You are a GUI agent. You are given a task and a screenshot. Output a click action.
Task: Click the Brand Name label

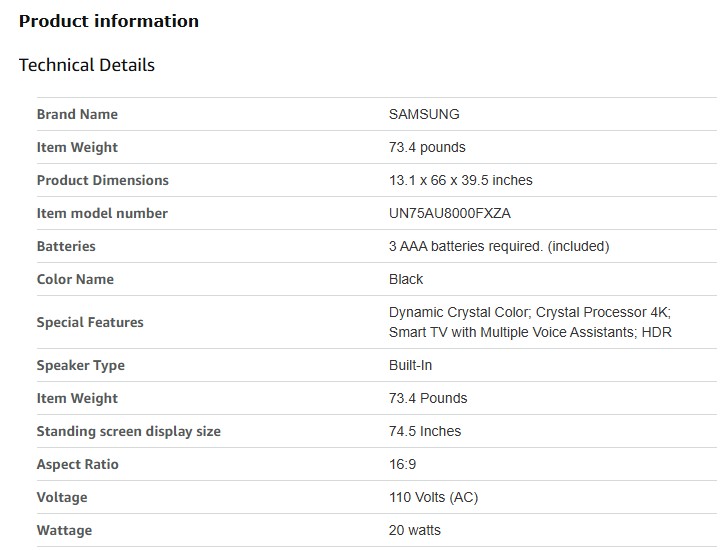[77, 114]
